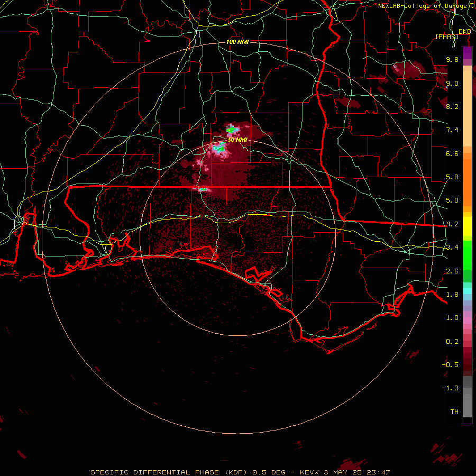The height and width of the screenshot is (476, 476).
Task: Click the 6.6 legend value
Action: point(452,153)
